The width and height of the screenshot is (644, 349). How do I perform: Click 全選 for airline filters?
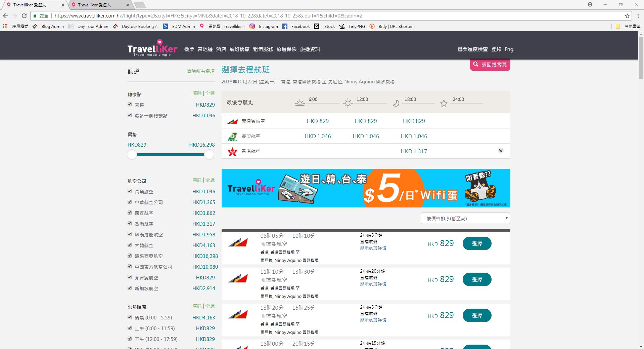210,180
